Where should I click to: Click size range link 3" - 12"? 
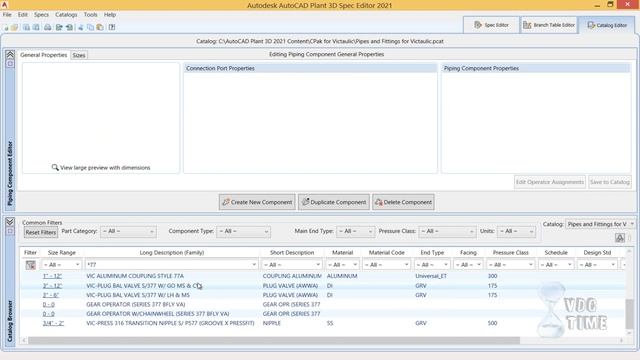[52, 286]
